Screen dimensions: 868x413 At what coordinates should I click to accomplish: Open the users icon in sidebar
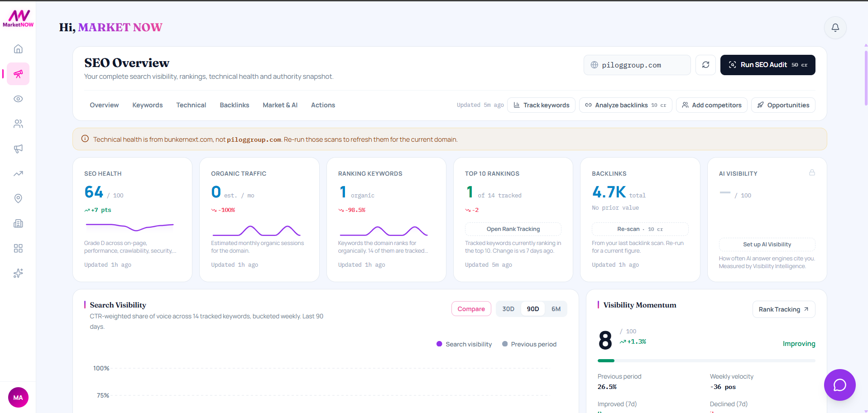point(18,124)
